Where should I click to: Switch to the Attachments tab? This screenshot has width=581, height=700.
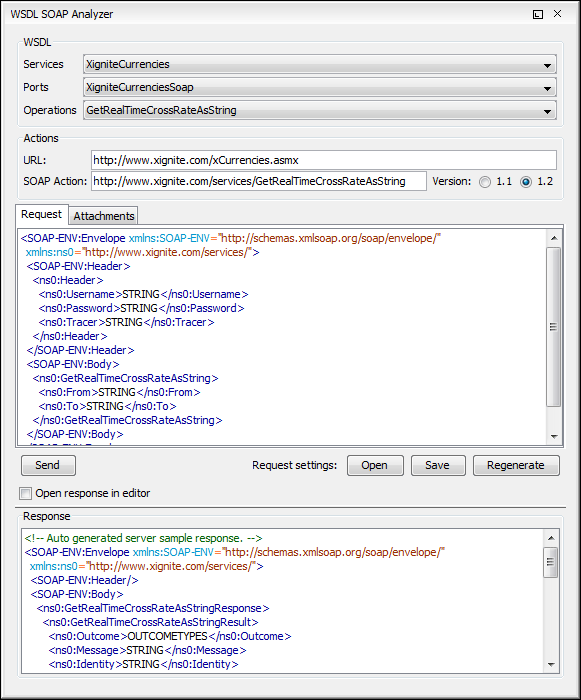tap(104, 216)
